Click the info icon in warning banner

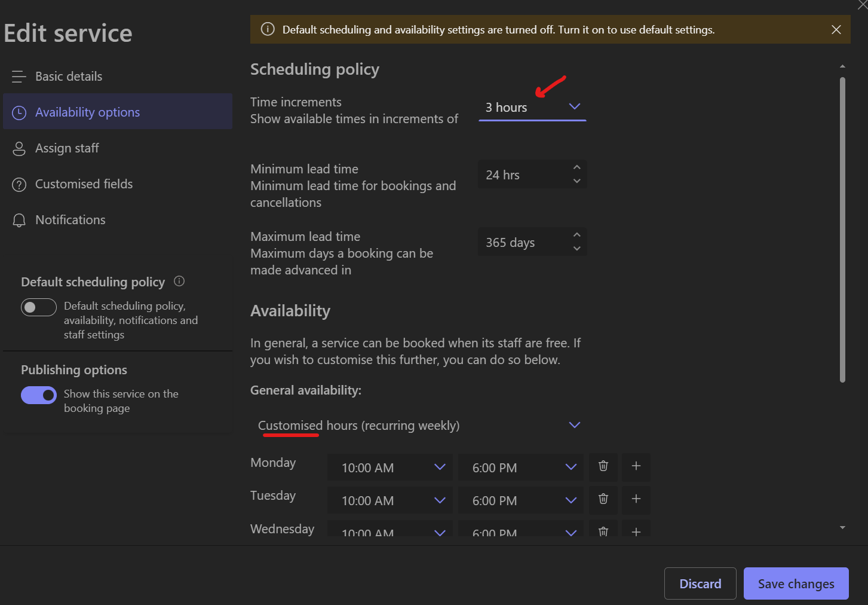(268, 29)
